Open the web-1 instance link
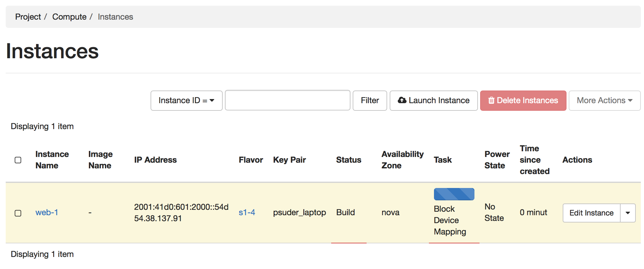Screen dimensions: 644x269 [x=47, y=212]
